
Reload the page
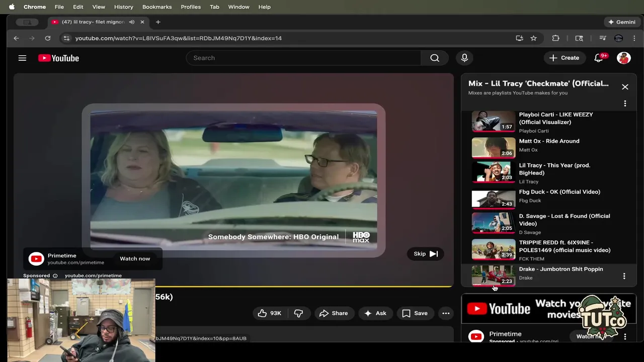coord(47,38)
